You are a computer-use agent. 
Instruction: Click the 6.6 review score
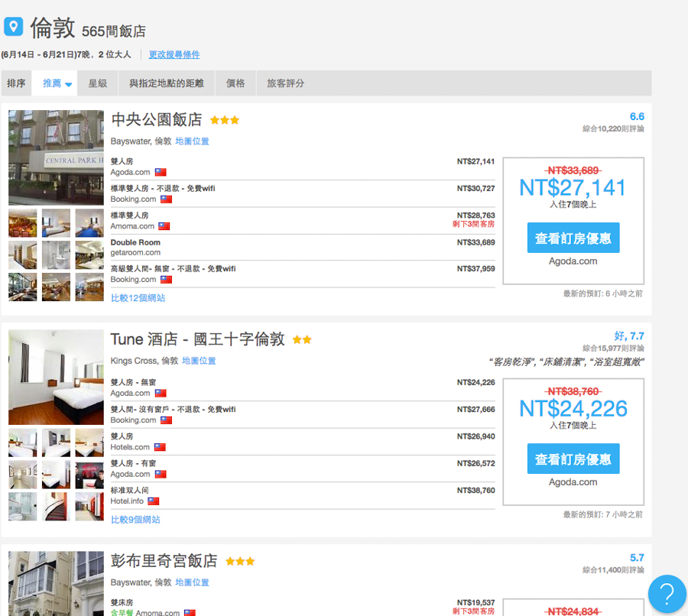coord(637,116)
